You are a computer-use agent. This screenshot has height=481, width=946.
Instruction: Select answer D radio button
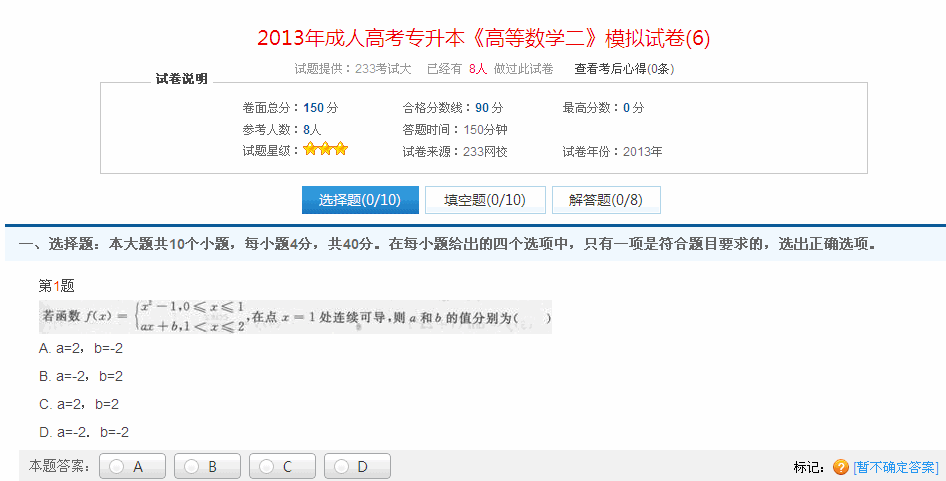(x=357, y=467)
